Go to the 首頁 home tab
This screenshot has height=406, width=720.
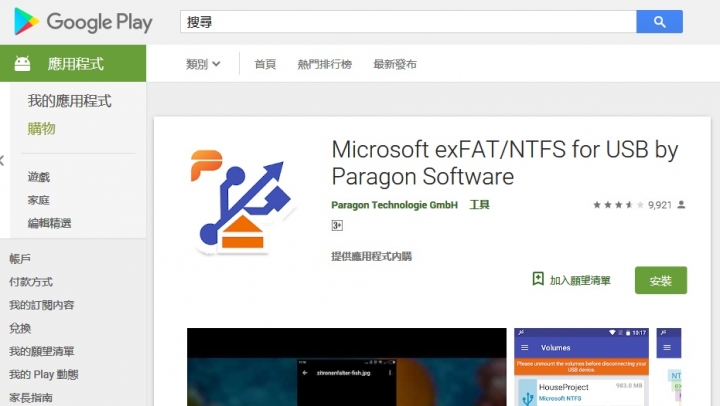pos(265,64)
